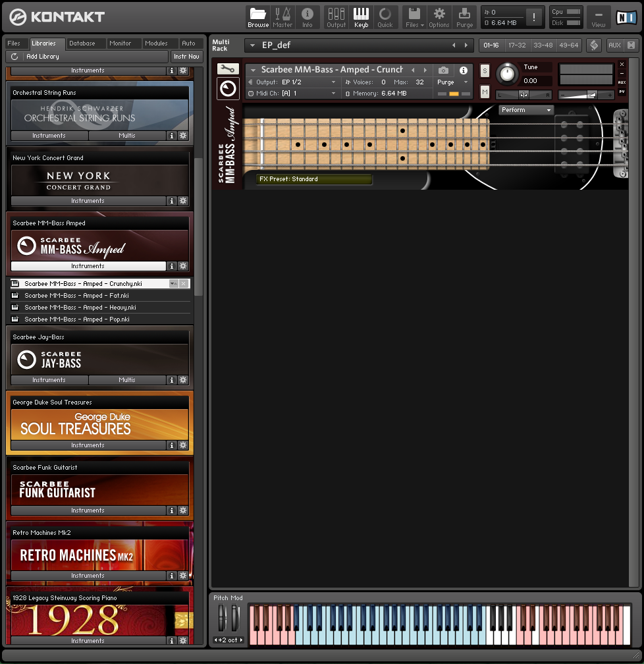644x664 pixels.
Task: Open the KSP multi script editor icon
Action: [x=594, y=45]
